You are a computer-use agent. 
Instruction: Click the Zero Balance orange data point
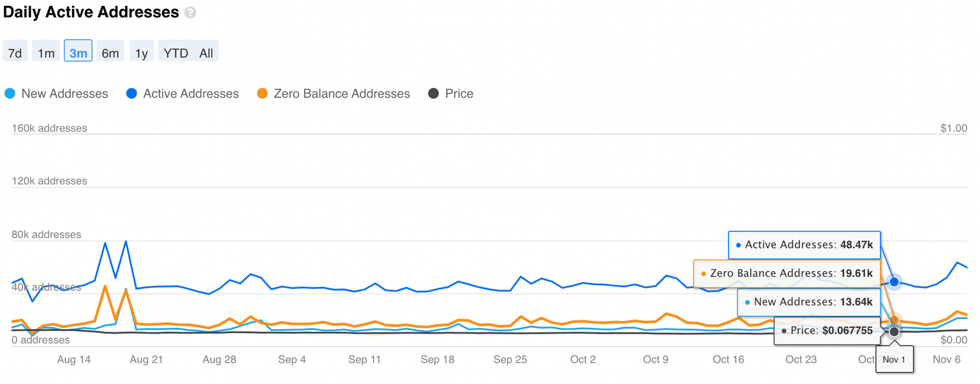click(x=895, y=320)
